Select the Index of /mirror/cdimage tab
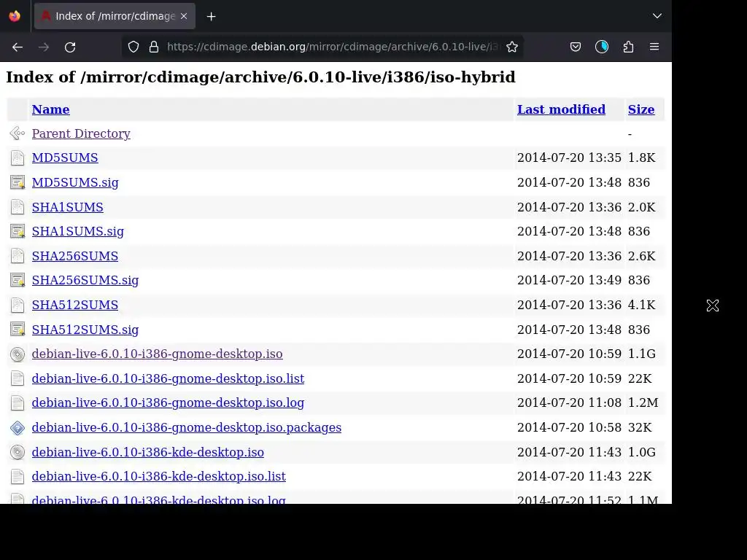The height and width of the screenshot is (560, 747). 115,16
